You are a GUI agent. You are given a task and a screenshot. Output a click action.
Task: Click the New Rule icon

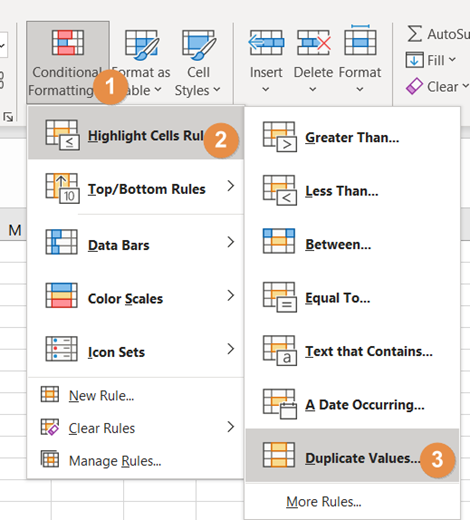point(50,394)
